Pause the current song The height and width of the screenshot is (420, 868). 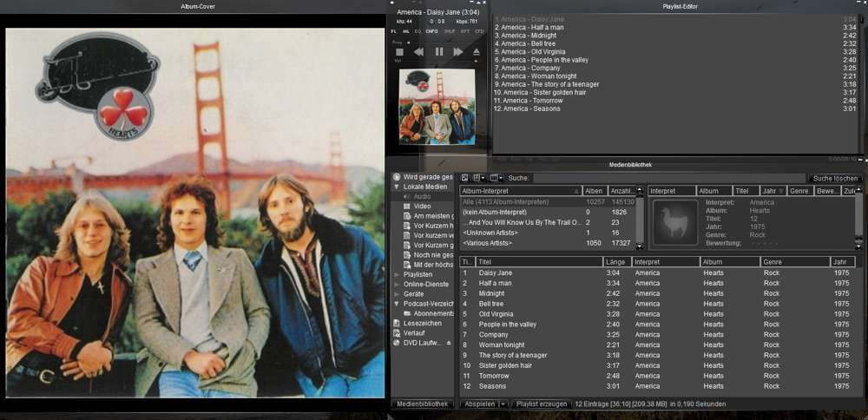[439, 52]
